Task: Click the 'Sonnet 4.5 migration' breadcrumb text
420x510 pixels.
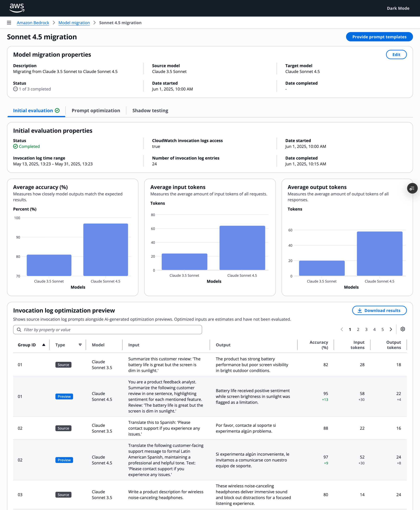Action: point(120,23)
